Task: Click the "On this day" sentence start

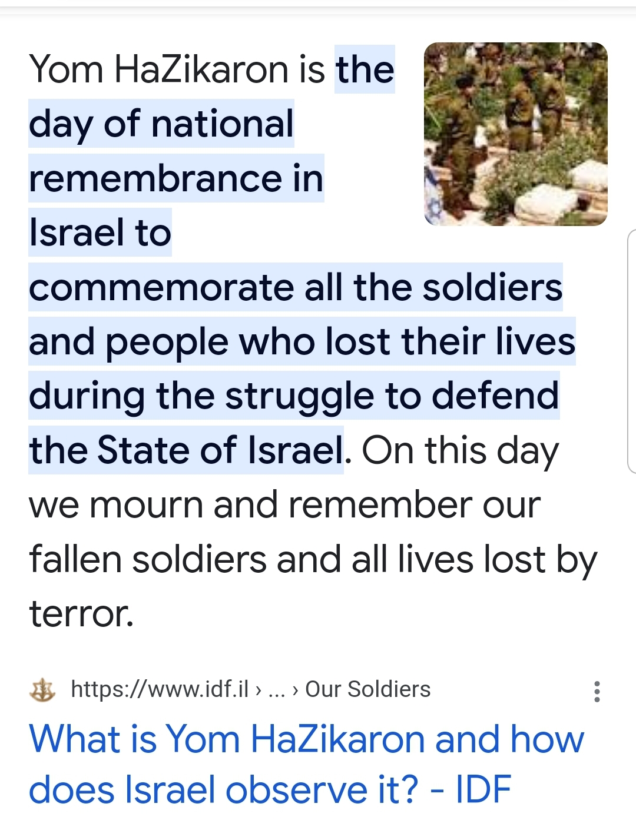Action: 459,450
